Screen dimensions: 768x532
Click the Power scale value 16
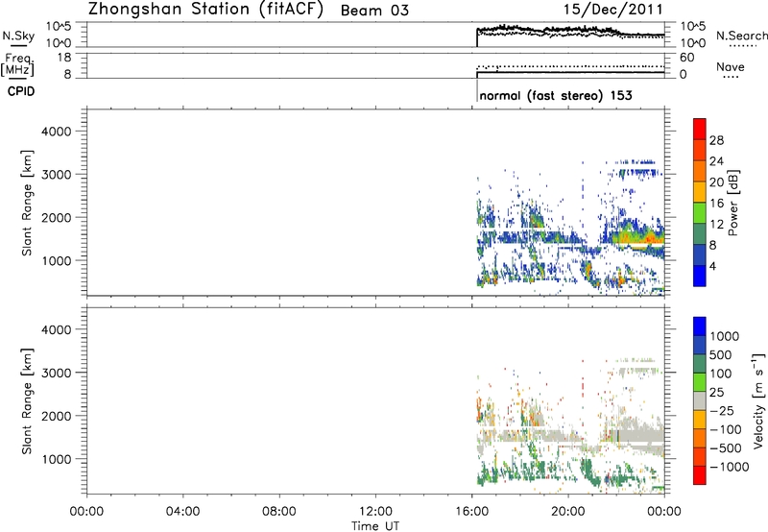pyautogui.click(x=716, y=204)
